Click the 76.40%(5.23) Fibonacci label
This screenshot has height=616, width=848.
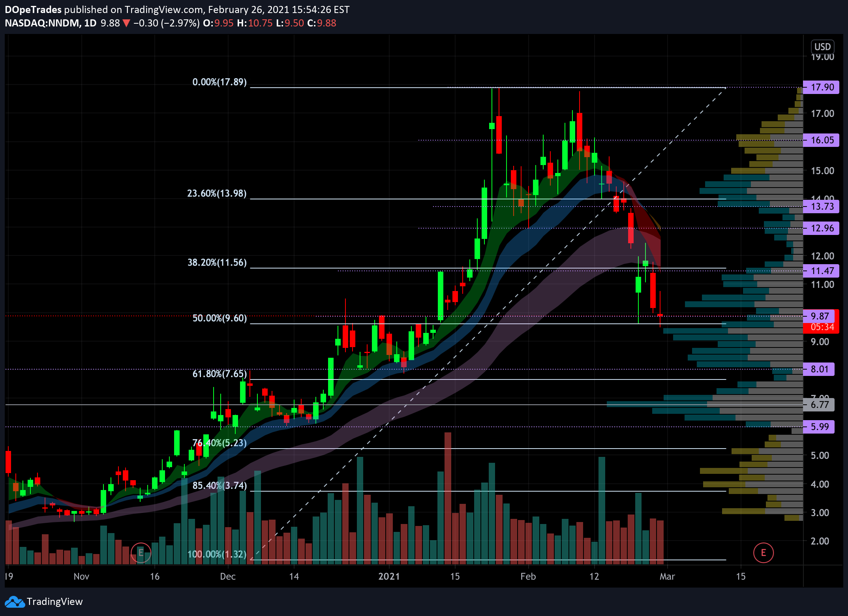click(220, 443)
